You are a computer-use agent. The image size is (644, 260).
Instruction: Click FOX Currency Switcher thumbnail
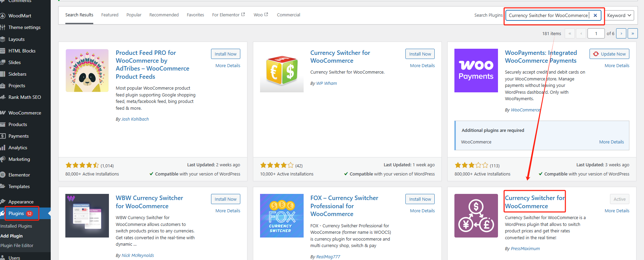(x=282, y=216)
